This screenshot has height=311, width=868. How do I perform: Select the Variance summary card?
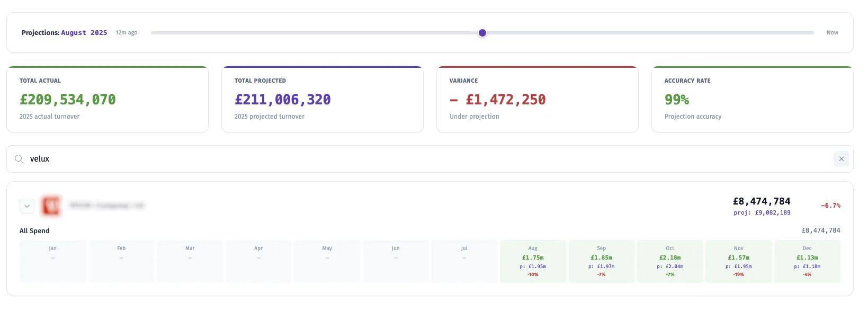[537, 100]
